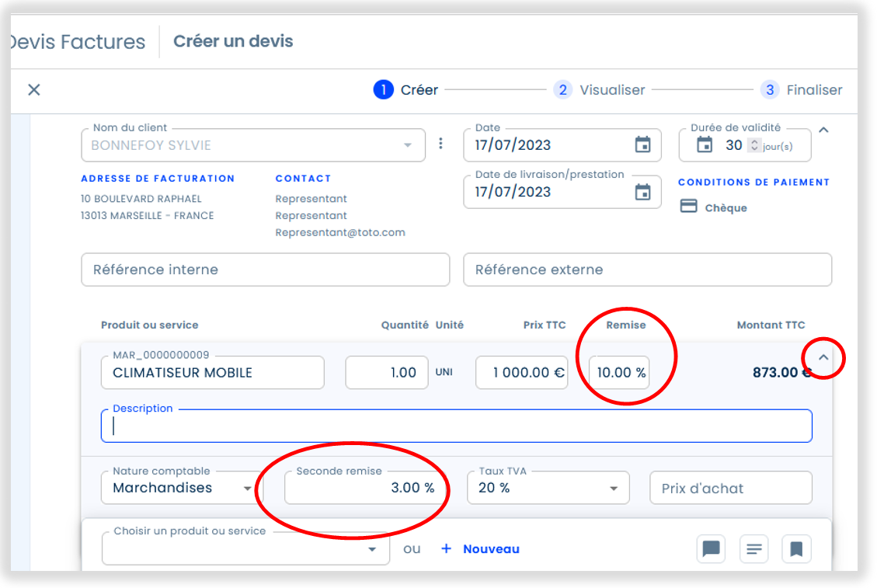Collapse the header section using the top chevron
Viewport: 877px width, 588px height.
point(823,129)
